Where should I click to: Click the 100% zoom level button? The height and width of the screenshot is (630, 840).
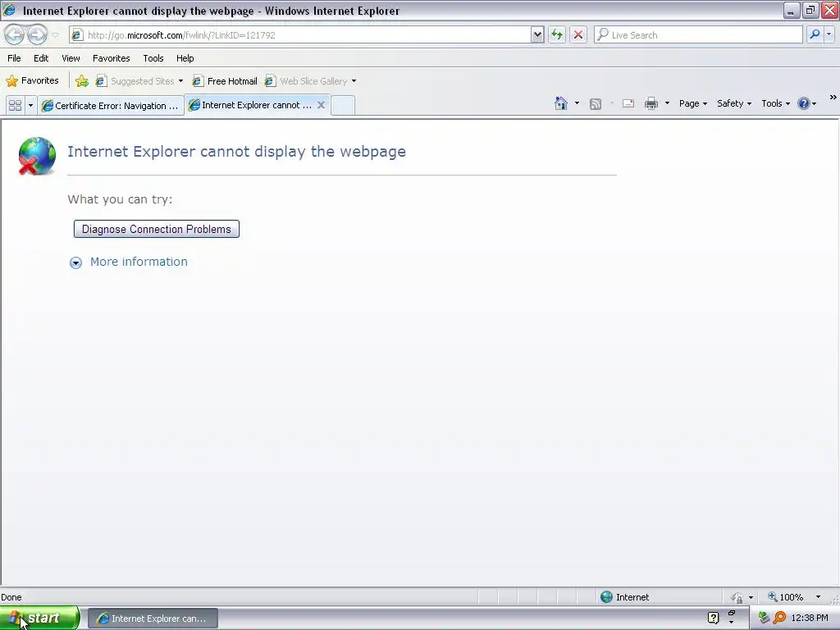point(785,597)
